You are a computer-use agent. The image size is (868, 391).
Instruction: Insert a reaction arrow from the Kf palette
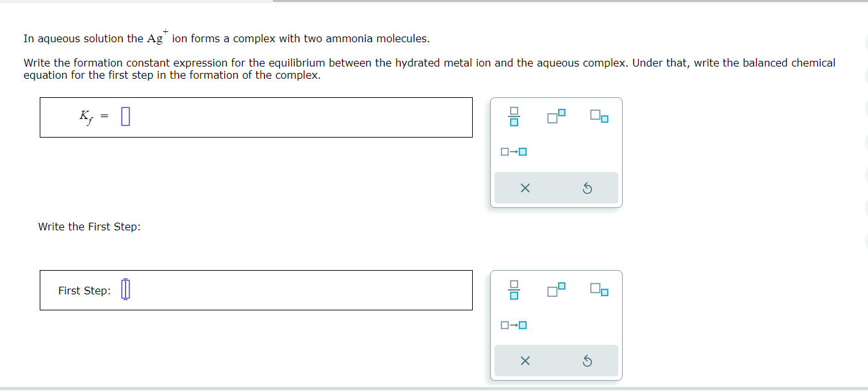[x=512, y=152]
